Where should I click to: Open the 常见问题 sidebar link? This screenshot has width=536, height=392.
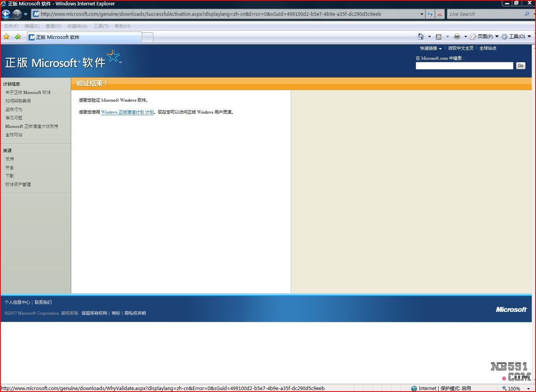tap(14, 118)
